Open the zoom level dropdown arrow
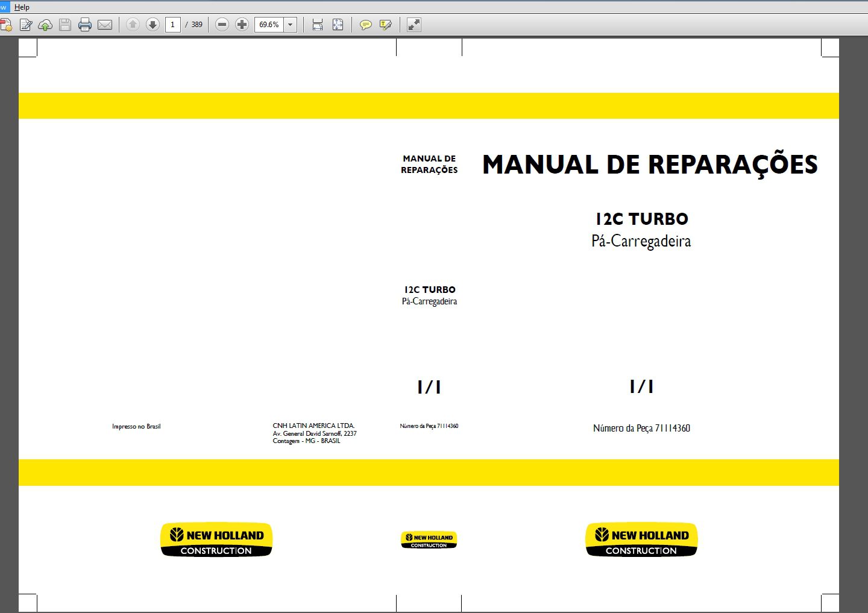The image size is (868, 613). (x=291, y=25)
